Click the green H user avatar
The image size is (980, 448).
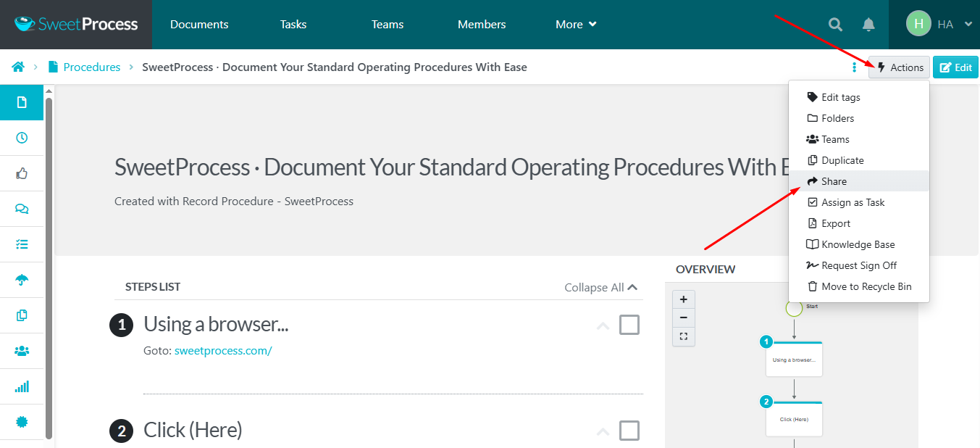tap(918, 24)
